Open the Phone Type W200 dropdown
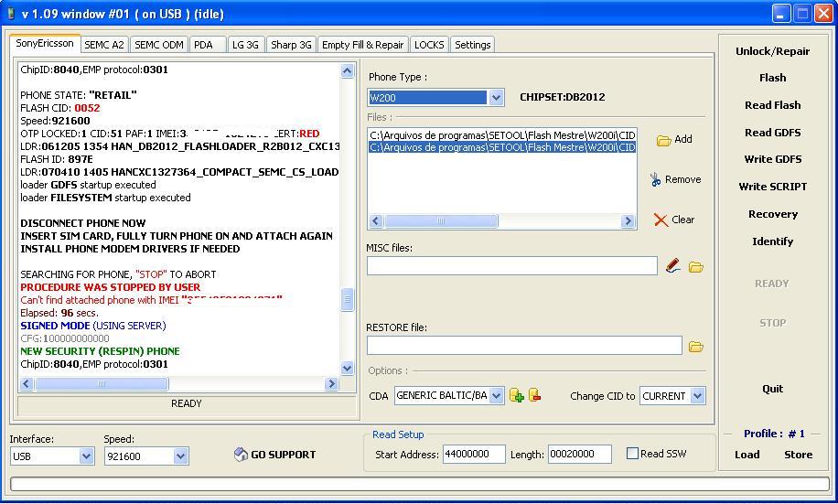Image resolution: width=838 pixels, height=504 pixels. pos(496,98)
